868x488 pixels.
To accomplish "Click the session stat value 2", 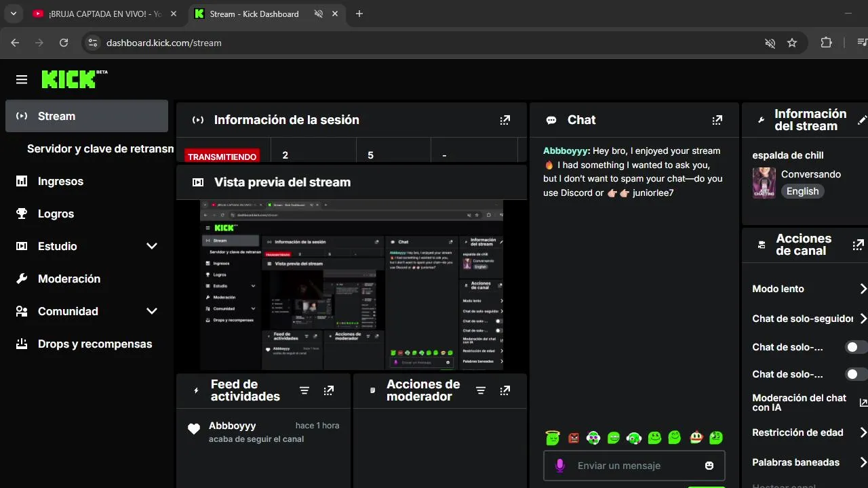I will [x=285, y=155].
